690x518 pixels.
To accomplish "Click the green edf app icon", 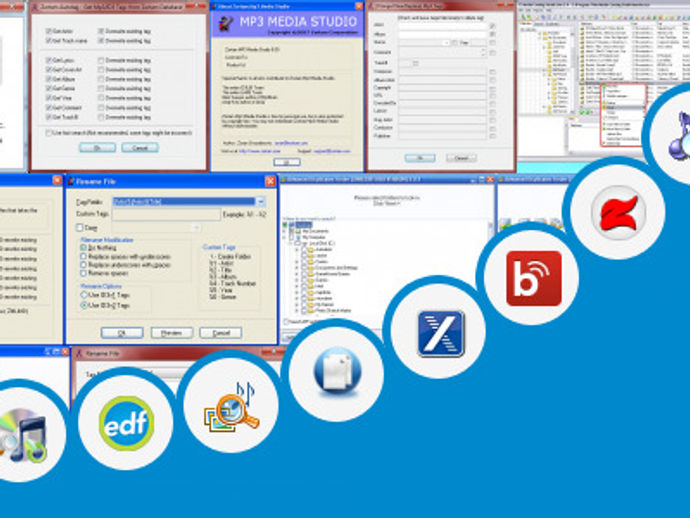I will tap(127, 423).
